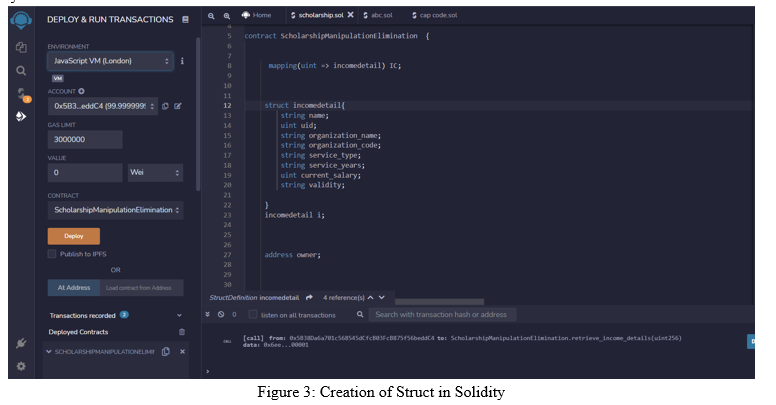The height and width of the screenshot is (405, 776).
Task: Open the Solidity compiler sidebar icon
Action: (x=22, y=94)
